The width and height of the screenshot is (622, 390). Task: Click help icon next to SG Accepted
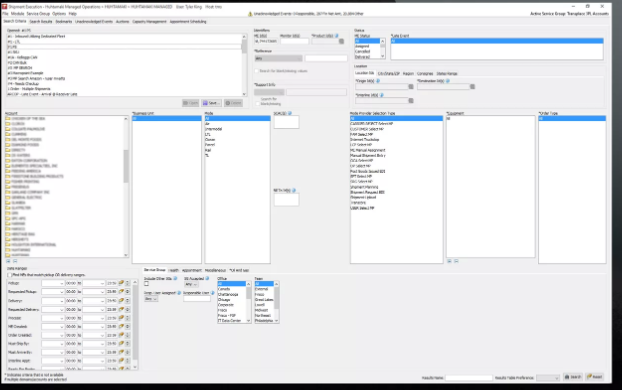[x=207, y=279]
